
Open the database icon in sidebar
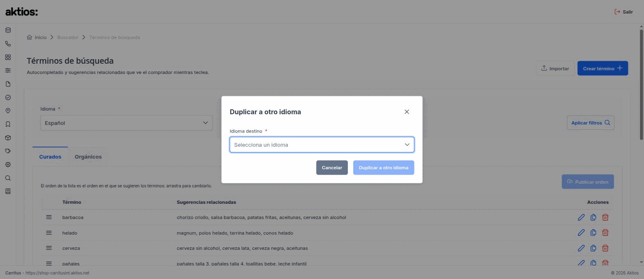(x=8, y=30)
